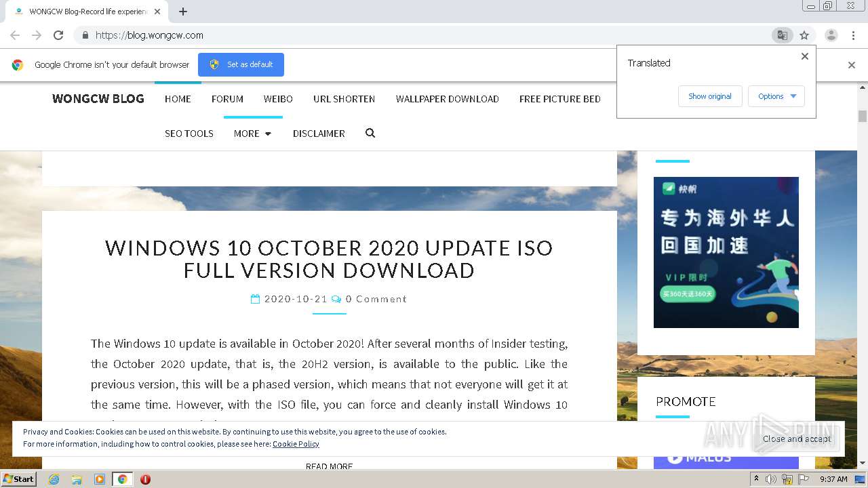868x488 pixels.
Task: Click the address bar URL field
Action: 427,35
